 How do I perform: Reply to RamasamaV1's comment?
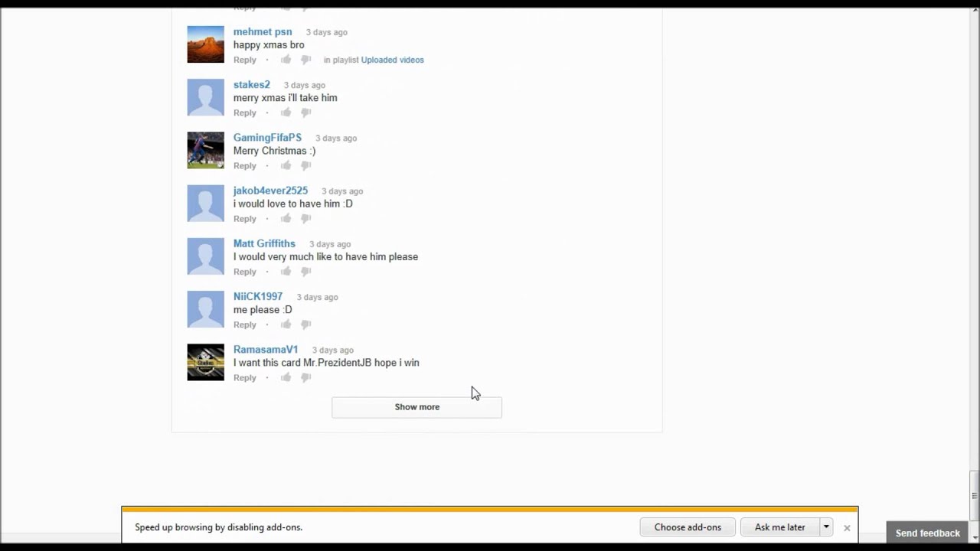click(x=245, y=377)
